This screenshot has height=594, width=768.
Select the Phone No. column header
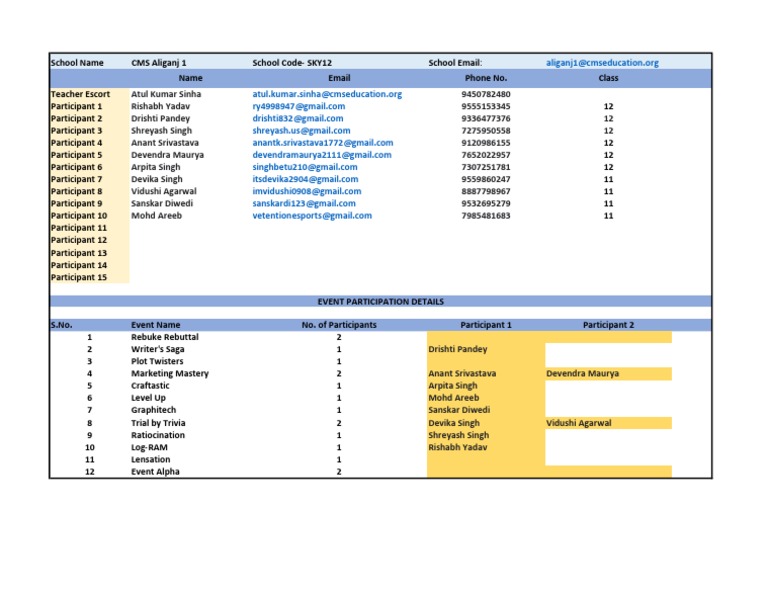coord(486,77)
